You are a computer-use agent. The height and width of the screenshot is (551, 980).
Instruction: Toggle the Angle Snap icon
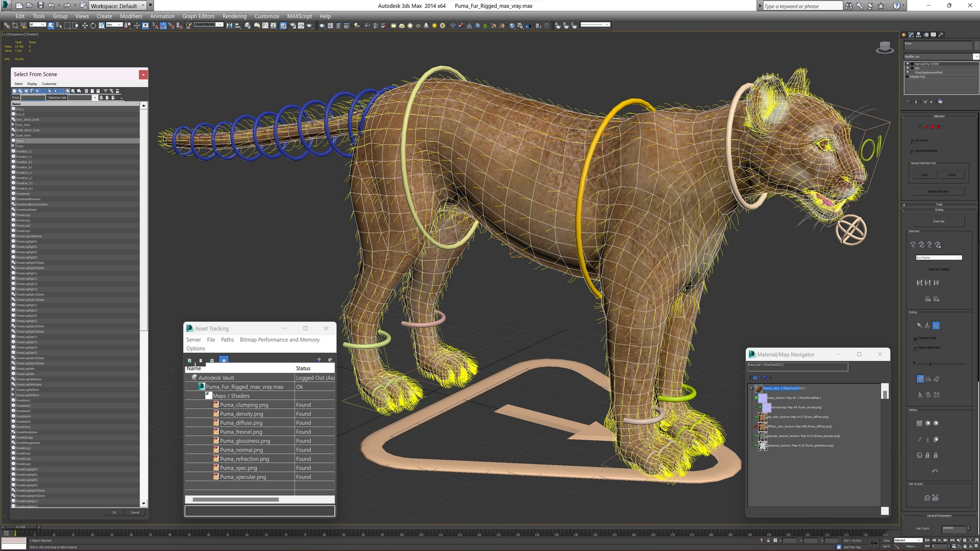[x=163, y=26]
